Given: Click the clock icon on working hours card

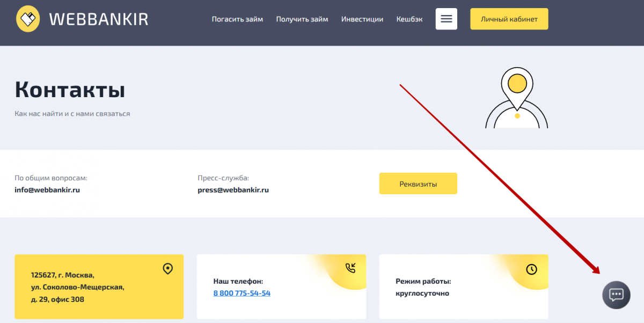Looking at the screenshot, I should [x=531, y=269].
